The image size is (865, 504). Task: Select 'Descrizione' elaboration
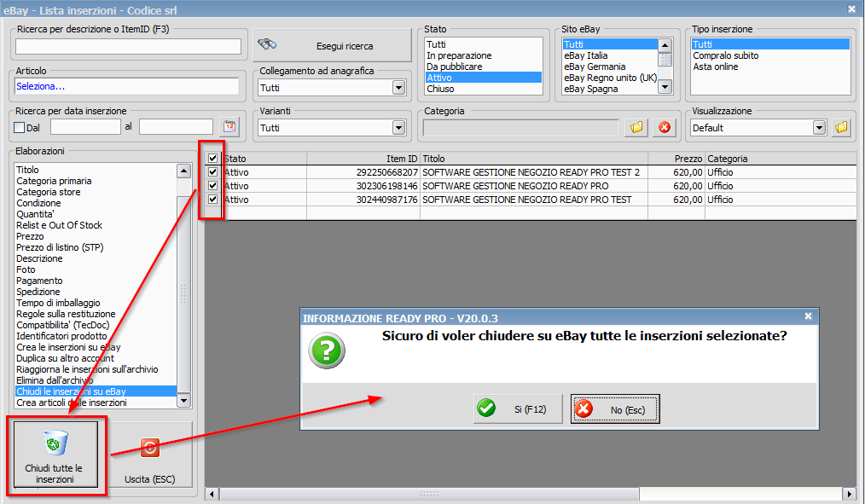tap(96, 258)
